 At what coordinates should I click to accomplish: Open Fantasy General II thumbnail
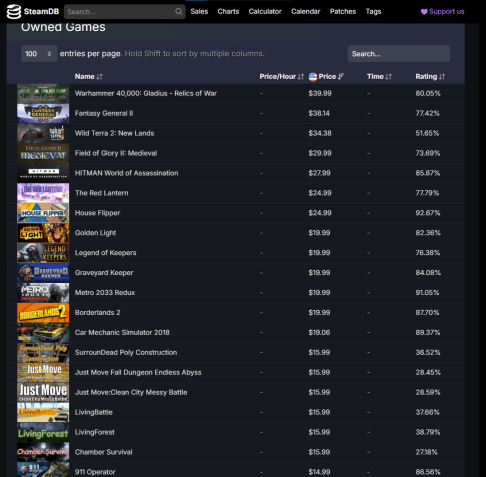(x=43, y=113)
